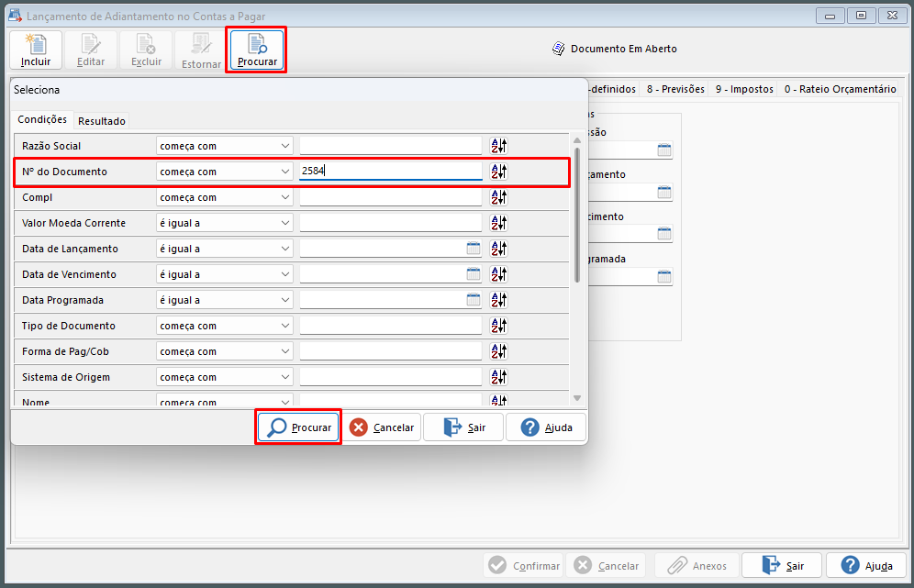Open Valor Moeda Corrente condition dropdown
The image size is (914, 588).
coord(225,223)
